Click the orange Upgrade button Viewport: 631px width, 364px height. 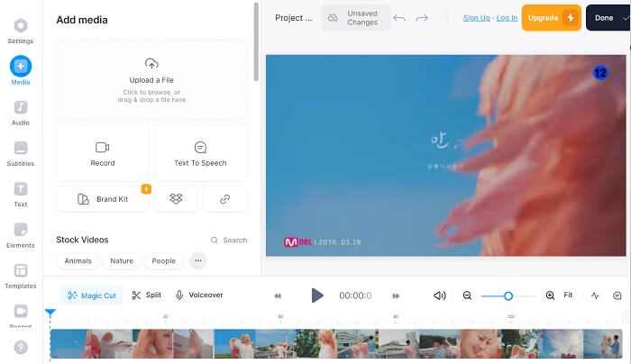(552, 18)
